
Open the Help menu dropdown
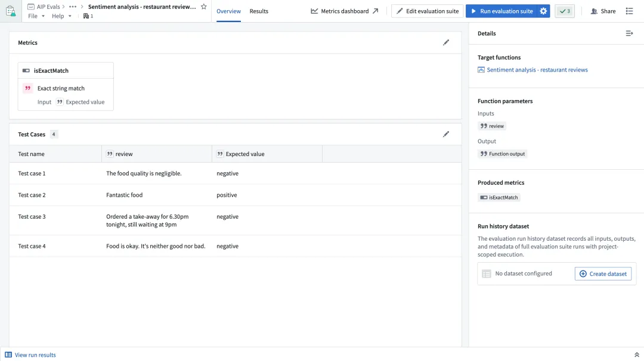click(61, 16)
